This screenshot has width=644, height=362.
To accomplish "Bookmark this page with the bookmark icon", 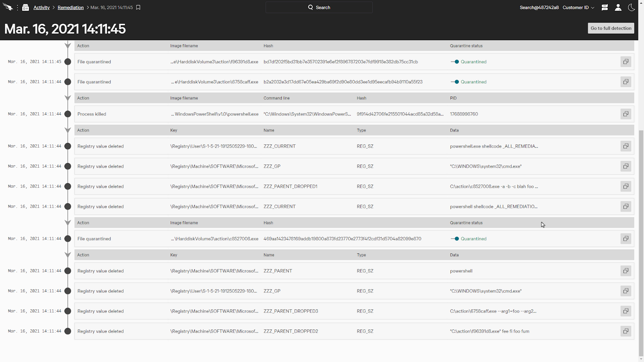I will click(x=138, y=8).
